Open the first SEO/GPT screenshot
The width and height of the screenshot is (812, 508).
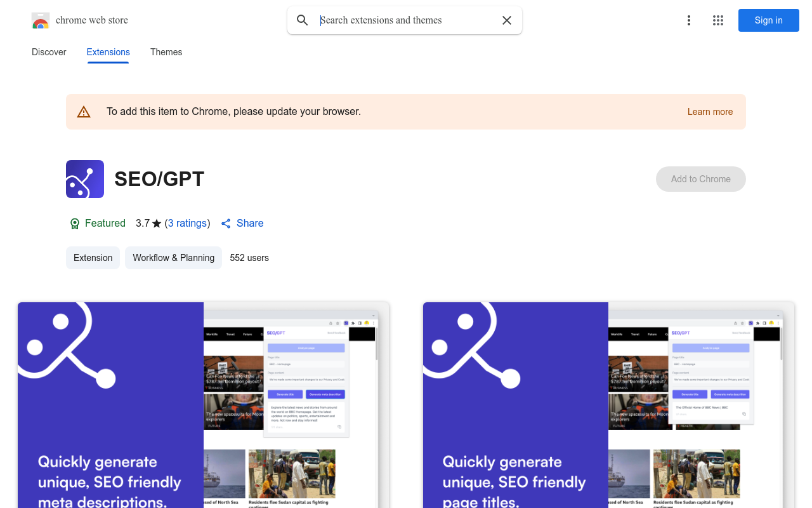(203, 406)
